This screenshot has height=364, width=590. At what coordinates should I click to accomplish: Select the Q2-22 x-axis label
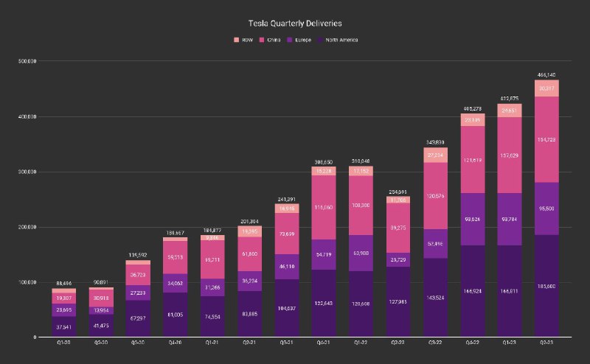(x=398, y=343)
